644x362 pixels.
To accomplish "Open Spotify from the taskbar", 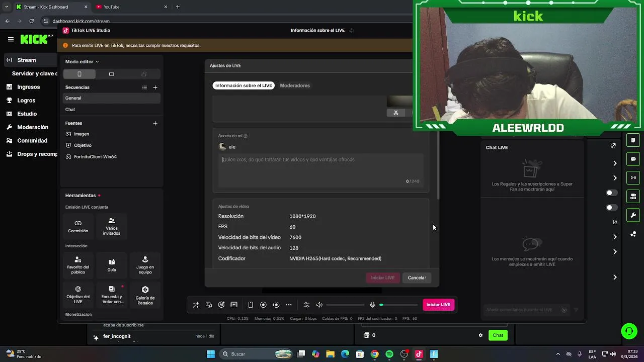I will [x=389, y=354].
